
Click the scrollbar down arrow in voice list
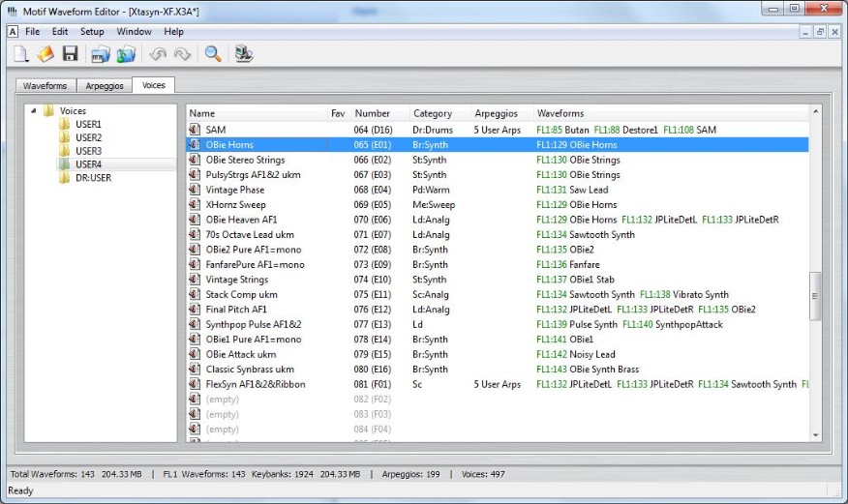click(x=815, y=435)
